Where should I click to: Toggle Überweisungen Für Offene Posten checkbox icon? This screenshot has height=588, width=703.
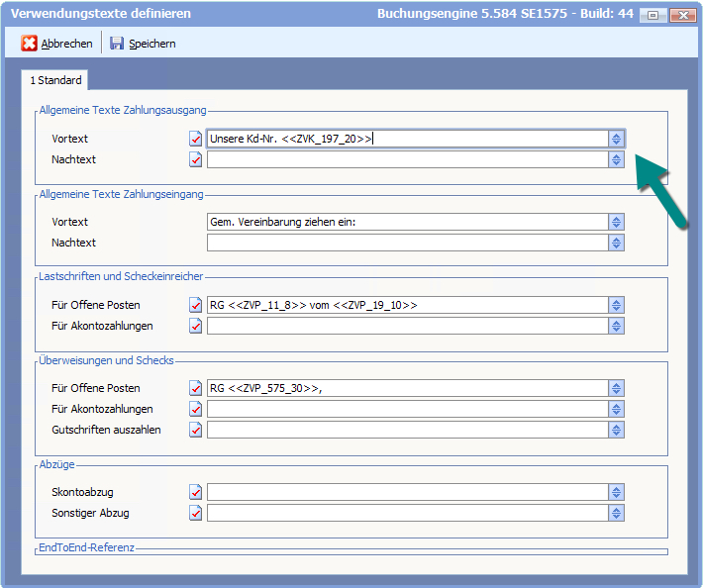pyautogui.click(x=195, y=389)
